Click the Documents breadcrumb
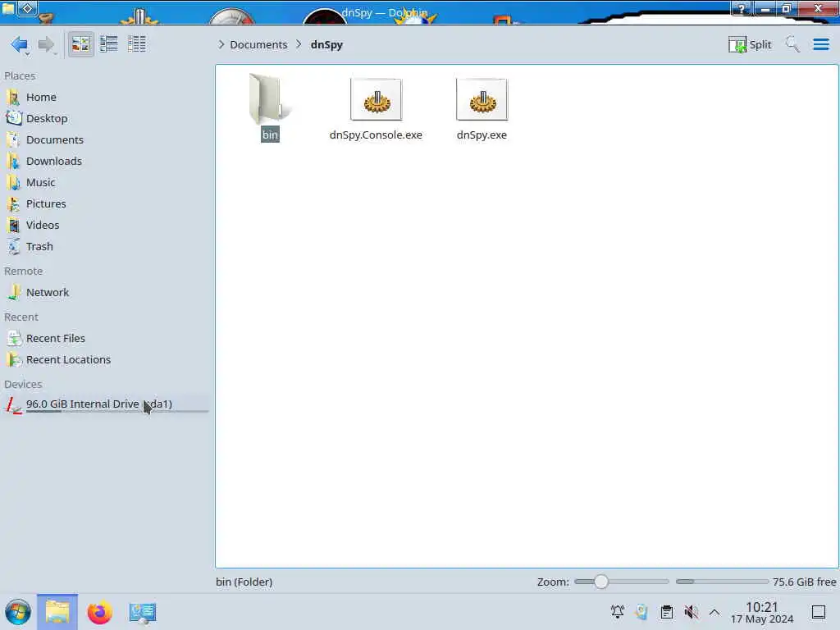The image size is (840, 630). coord(258,44)
